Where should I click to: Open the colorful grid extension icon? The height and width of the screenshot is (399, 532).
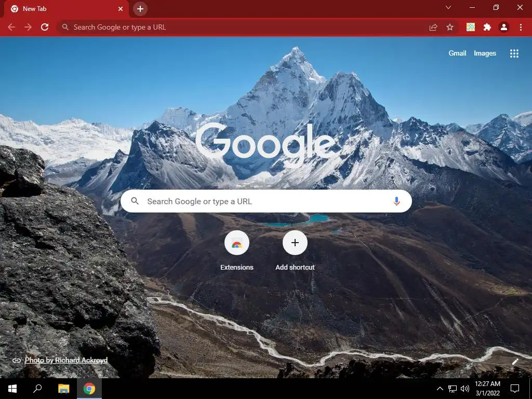click(471, 27)
